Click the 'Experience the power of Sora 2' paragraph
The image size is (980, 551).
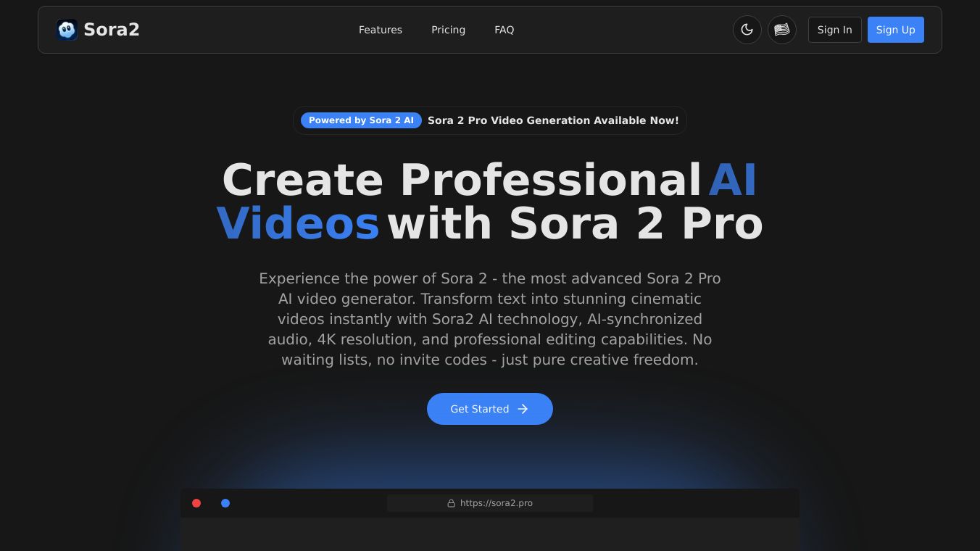[x=490, y=319]
